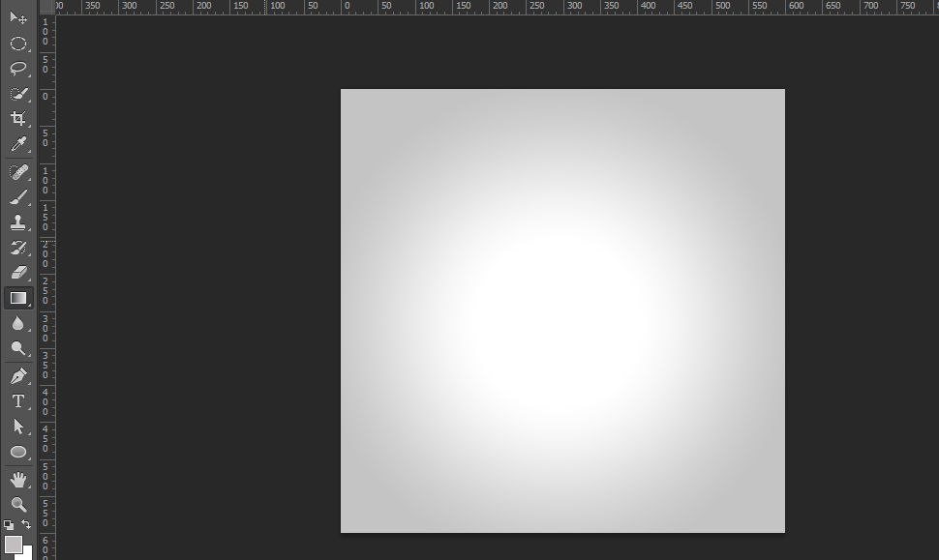Swap foreground and background colors
The width and height of the screenshot is (939, 560).
point(26,524)
